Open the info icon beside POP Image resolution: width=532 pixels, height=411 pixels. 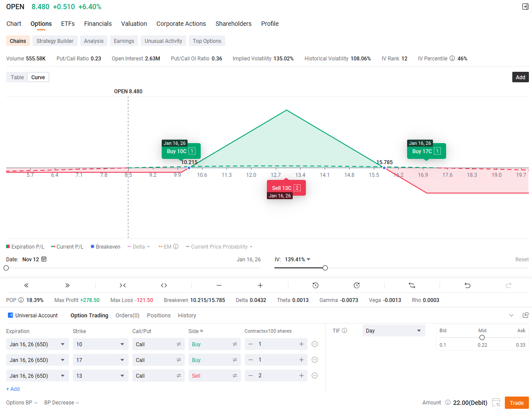point(21,300)
